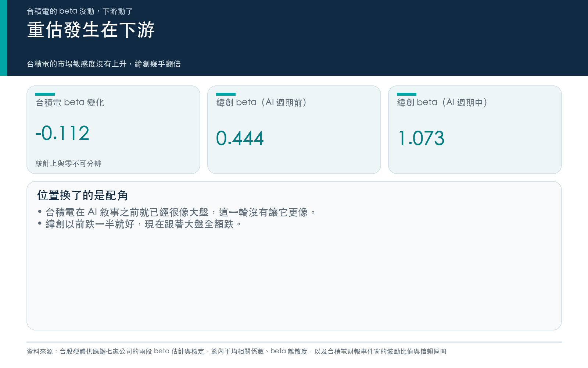Viewport: 588px width, 368px height.
Task: Select the 資料來源 footnote line
Action: click(x=236, y=351)
